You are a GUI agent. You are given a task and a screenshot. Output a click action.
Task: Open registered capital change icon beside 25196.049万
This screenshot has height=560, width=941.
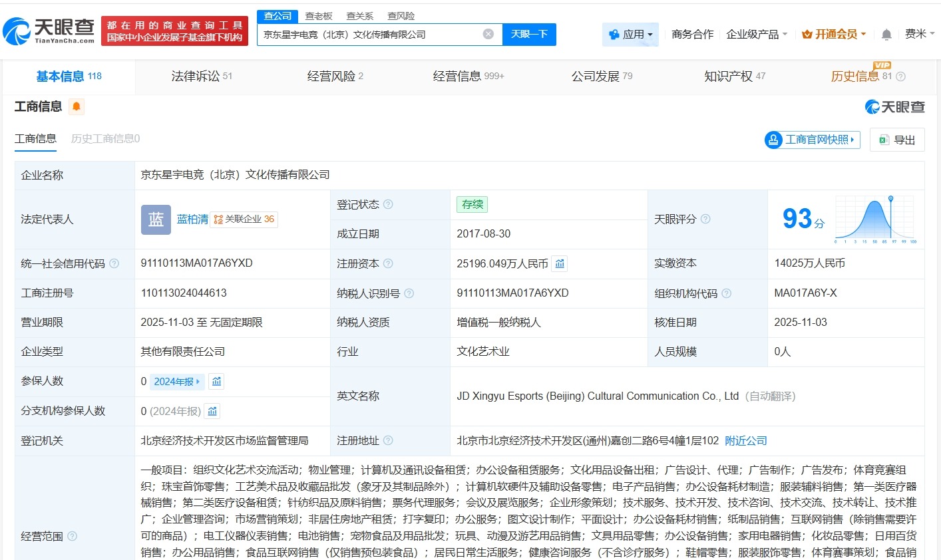point(560,263)
